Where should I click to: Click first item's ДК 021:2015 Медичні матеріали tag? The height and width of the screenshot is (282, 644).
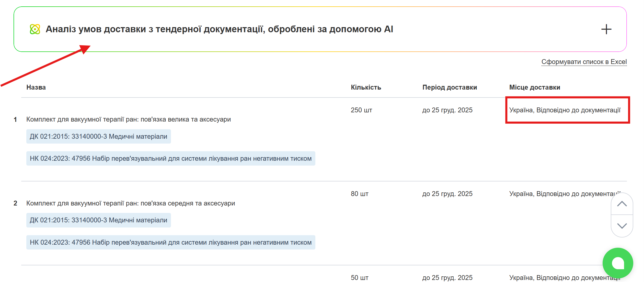click(x=98, y=136)
